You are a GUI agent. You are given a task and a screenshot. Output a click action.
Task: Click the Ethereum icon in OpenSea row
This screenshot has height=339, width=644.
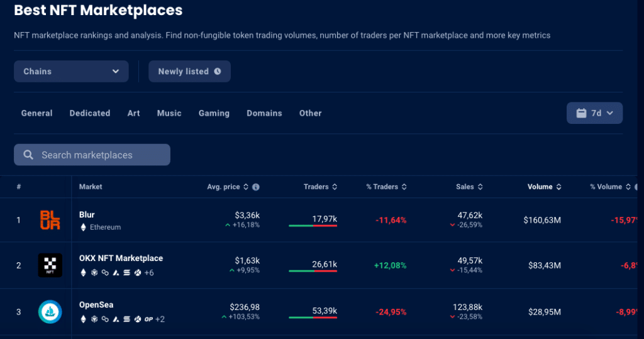[84, 319]
